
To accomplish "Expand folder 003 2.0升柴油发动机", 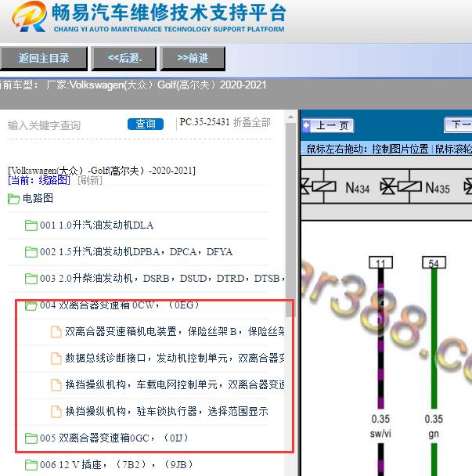I will (x=162, y=278).
